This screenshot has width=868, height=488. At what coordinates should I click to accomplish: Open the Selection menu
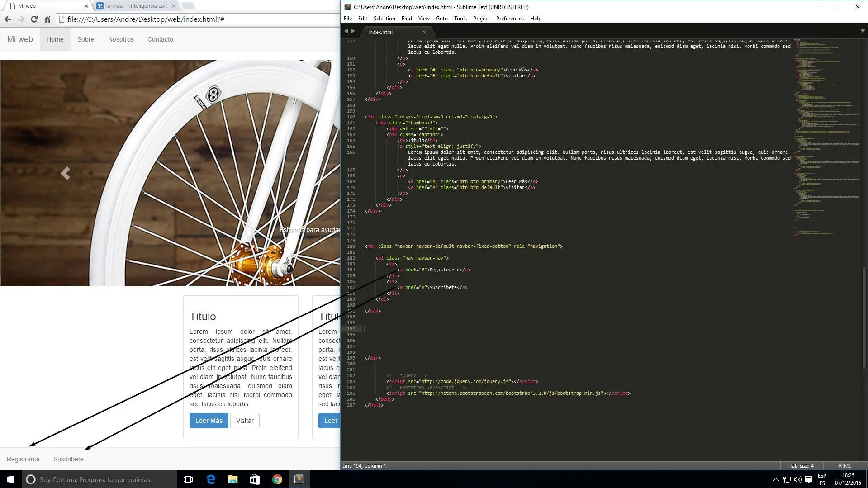384,19
